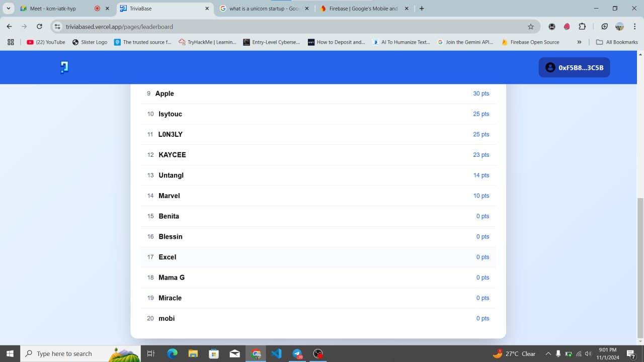Click the TriviaBase logo in the header
Image resolution: width=644 pixels, height=362 pixels.
(64, 67)
